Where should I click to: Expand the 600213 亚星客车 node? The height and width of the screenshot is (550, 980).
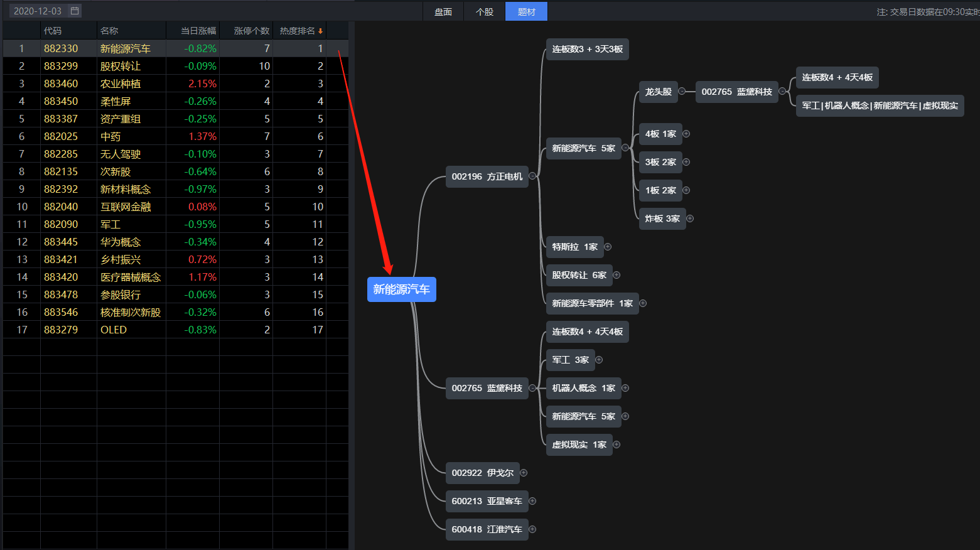pyautogui.click(x=532, y=501)
